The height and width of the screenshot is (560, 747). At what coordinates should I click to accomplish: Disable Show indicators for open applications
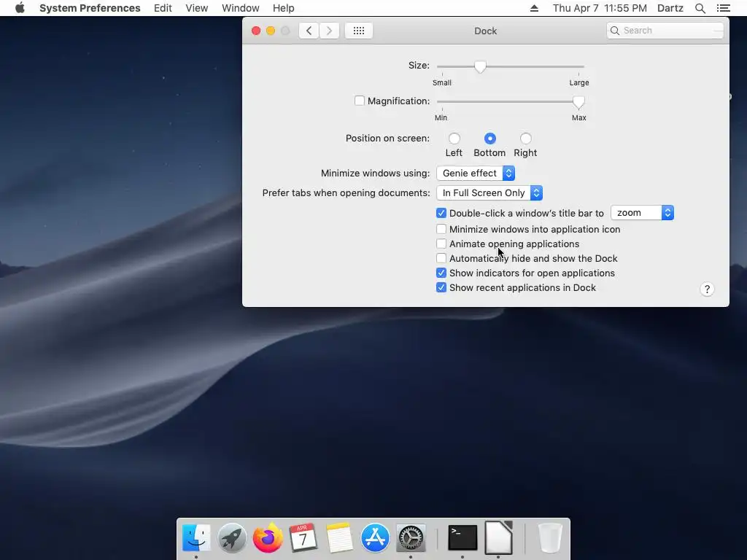(441, 273)
